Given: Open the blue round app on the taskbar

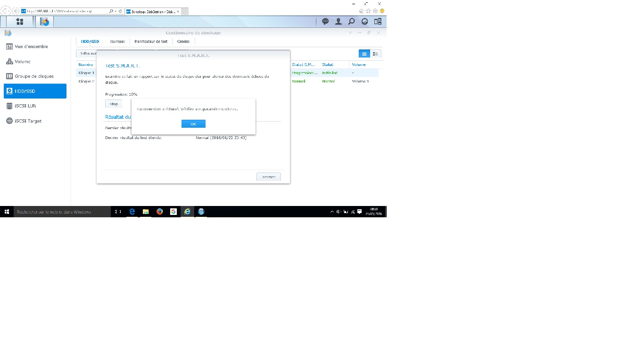Looking at the screenshot, I should point(201,212).
